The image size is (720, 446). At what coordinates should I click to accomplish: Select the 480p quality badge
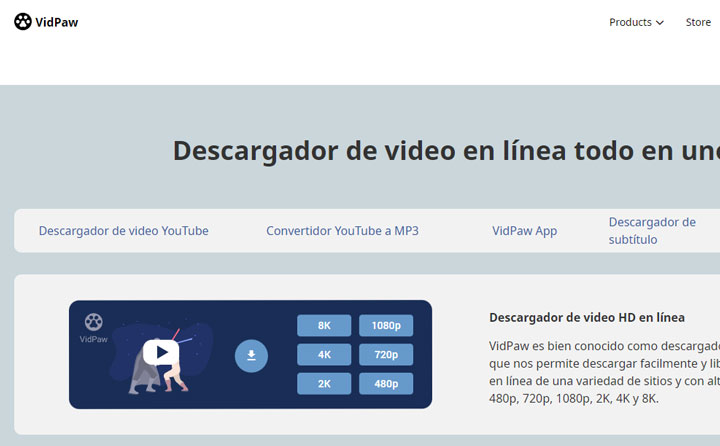click(x=386, y=384)
